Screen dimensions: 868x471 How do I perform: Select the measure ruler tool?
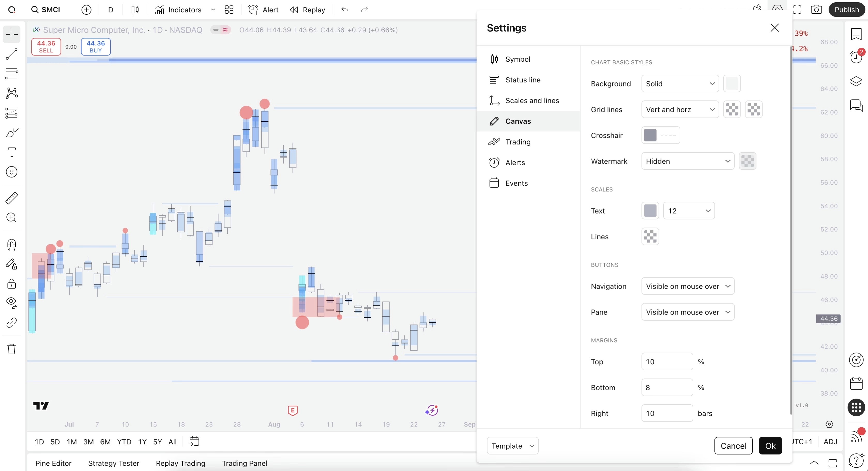pos(11,198)
